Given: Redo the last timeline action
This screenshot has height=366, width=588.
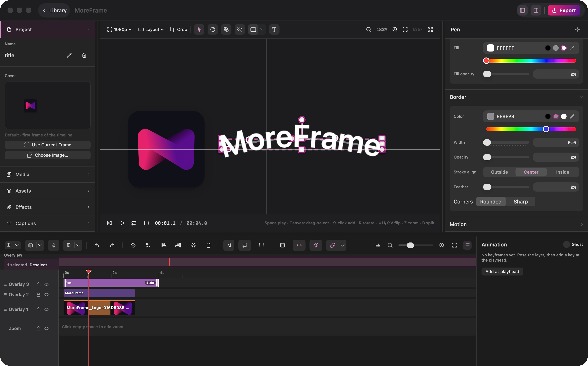Looking at the screenshot, I should (x=112, y=245).
